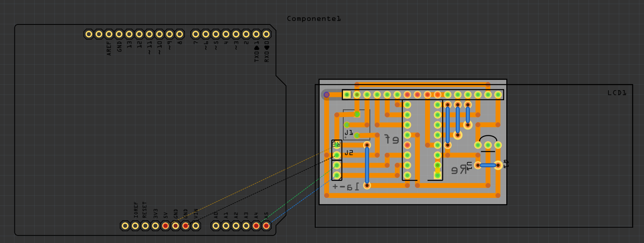The width and height of the screenshot is (644, 243).
Task: Select the LCD1 title label
Action: (x=618, y=93)
